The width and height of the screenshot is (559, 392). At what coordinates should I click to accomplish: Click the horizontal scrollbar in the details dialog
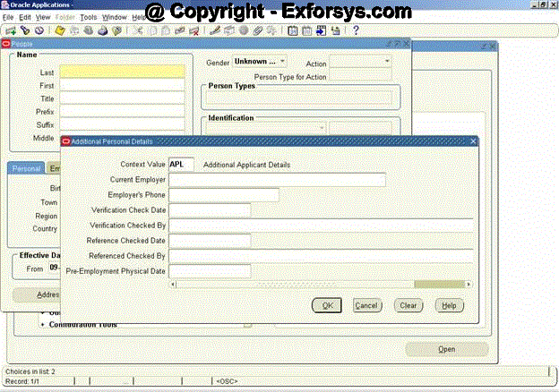tap(321, 285)
